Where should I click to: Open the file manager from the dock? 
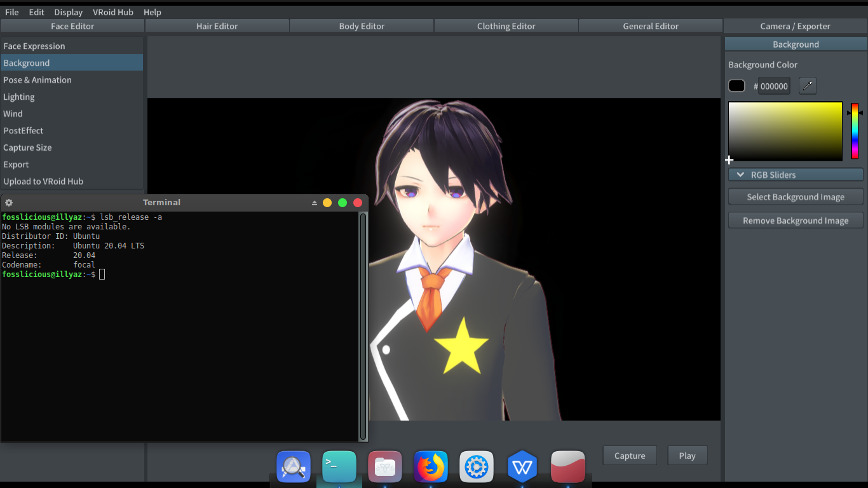[385, 466]
